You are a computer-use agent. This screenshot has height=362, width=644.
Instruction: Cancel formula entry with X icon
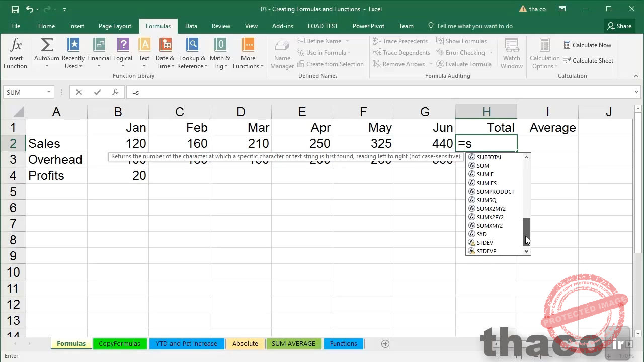[79, 92]
